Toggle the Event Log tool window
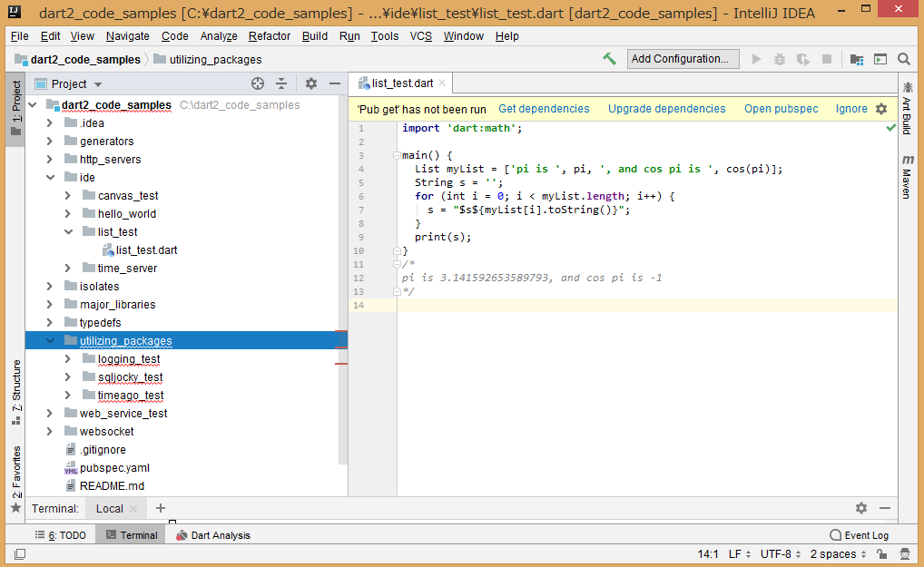The width and height of the screenshot is (924, 567). tap(859, 535)
